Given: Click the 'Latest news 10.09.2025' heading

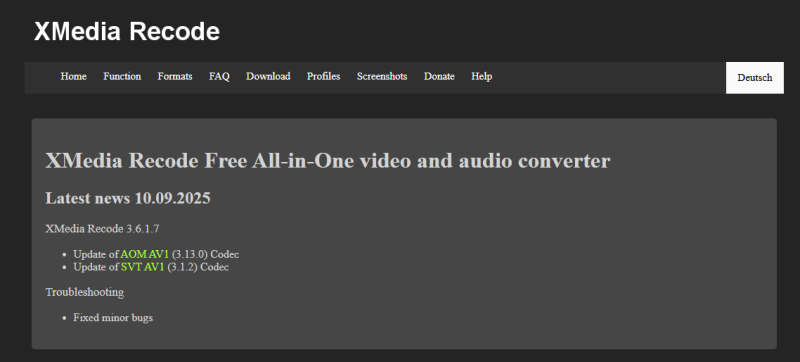Looking at the screenshot, I should (128, 198).
